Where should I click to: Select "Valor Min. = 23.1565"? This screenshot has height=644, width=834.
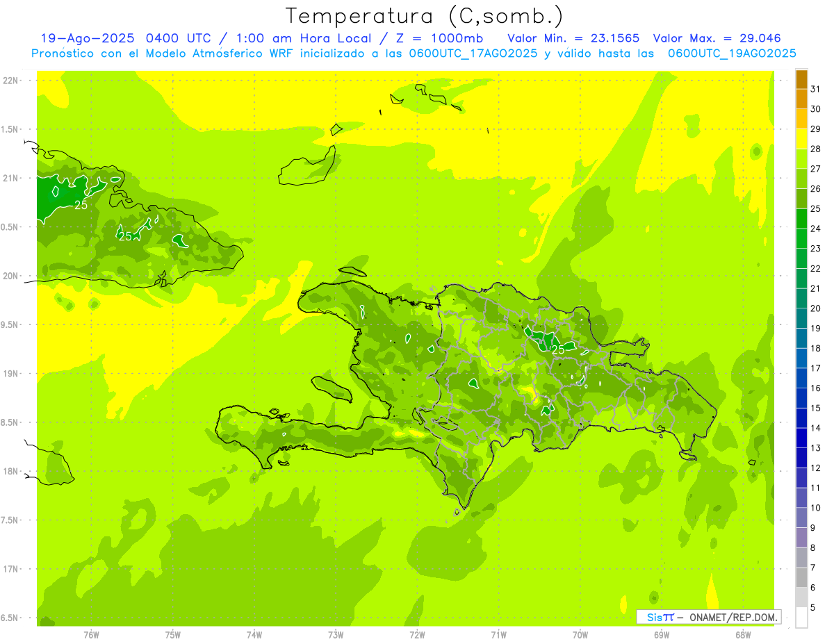click(x=573, y=38)
